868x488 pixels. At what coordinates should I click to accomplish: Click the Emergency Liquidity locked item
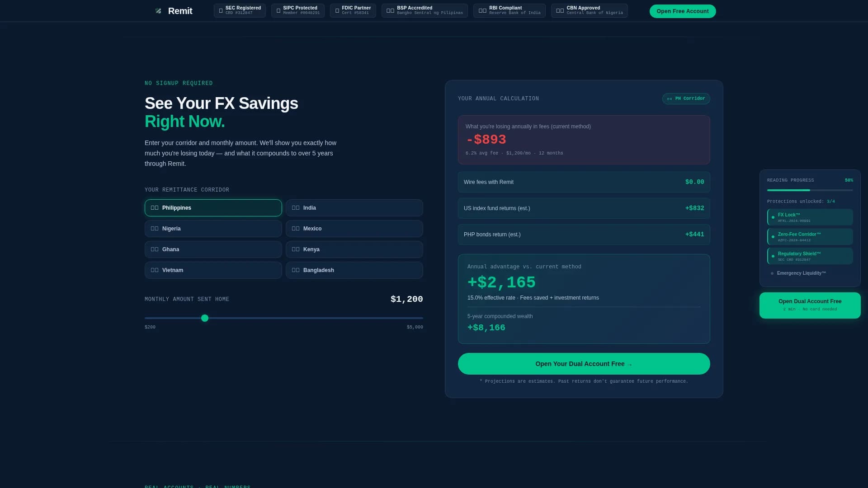[810, 273]
